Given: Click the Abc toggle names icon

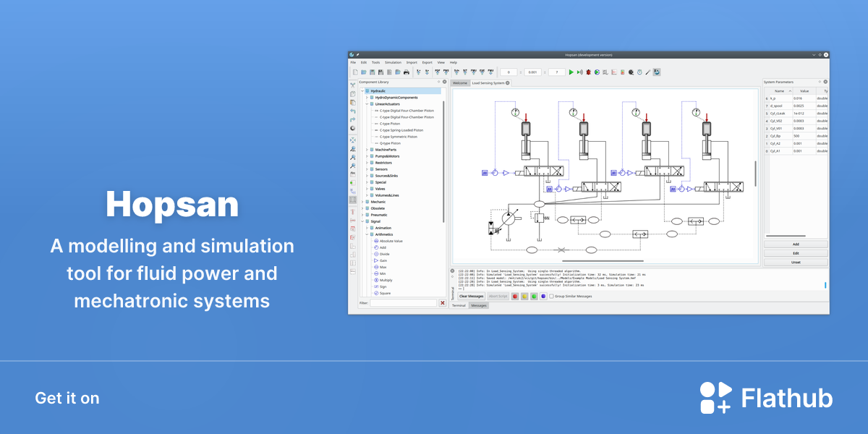Looking at the screenshot, I should click(x=353, y=174).
